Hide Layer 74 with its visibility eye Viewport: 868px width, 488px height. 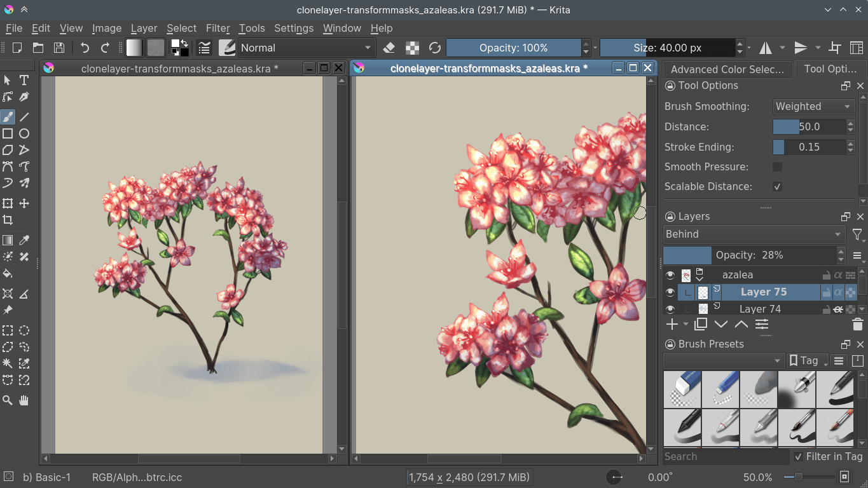tap(670, 309)
